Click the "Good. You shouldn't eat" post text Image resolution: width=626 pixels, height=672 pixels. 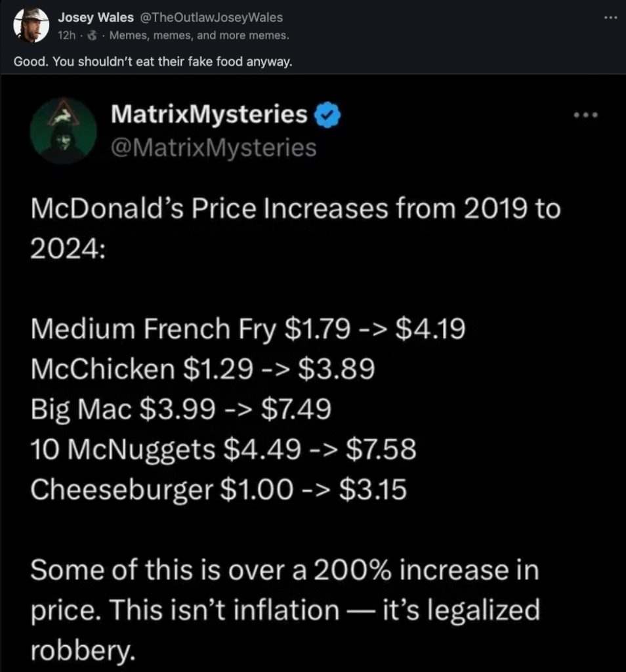click(152, 62)
